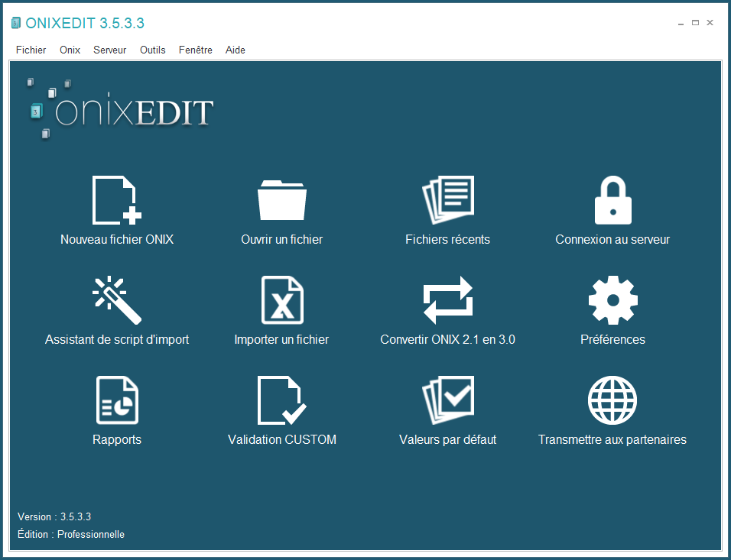This screenshot has height=560, width=731.
Task: Open the Onix menu
Action: click(70, 50)
